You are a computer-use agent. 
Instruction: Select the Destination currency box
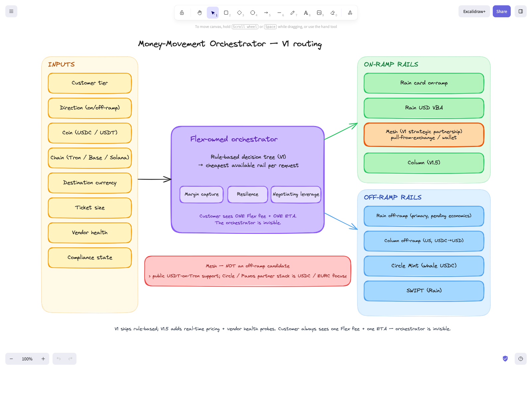[x=90, y=183]
